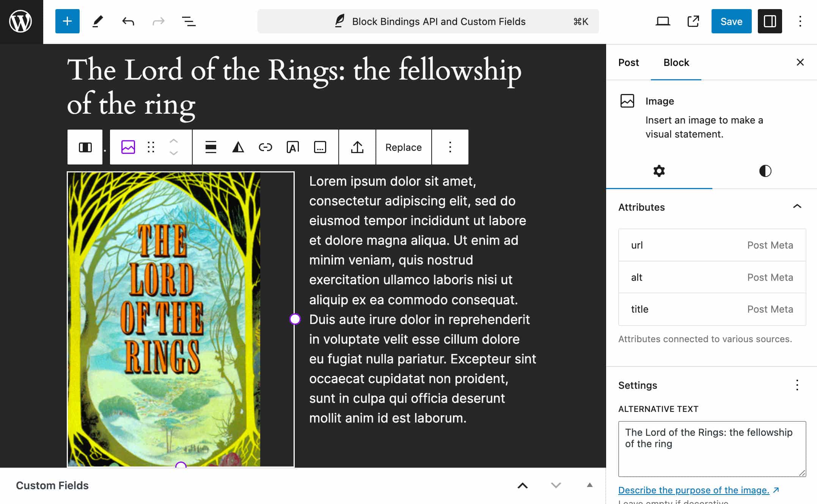The image size is (817, 504).
Task: Select the pencil Tools icon
Action: pos(97,21)
